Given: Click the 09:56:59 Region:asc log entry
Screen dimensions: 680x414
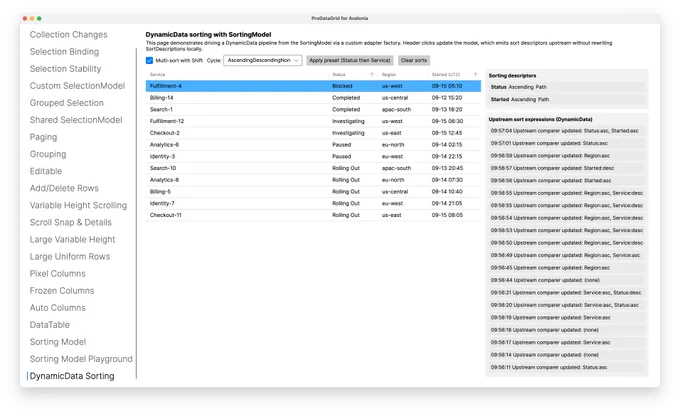Looking at the screenshot, I should click(566, 156).
